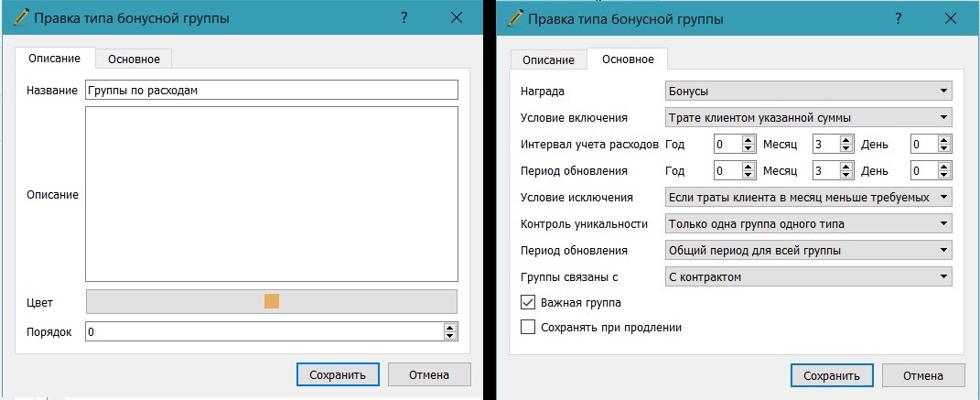This screenshot has height=400, width=980.
Task: Decrease Год in Интервал учета расходов
Action: click(x=748, y=149)
